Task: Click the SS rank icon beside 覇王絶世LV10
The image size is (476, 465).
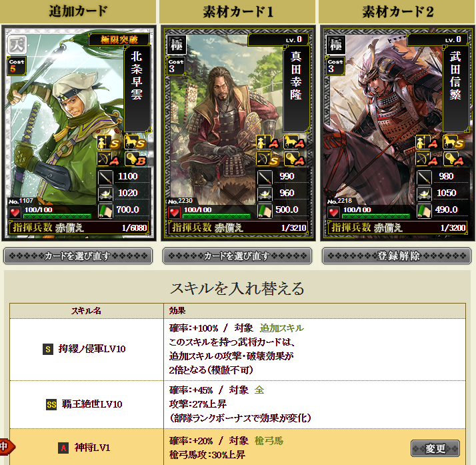Action: pos(51,404)
